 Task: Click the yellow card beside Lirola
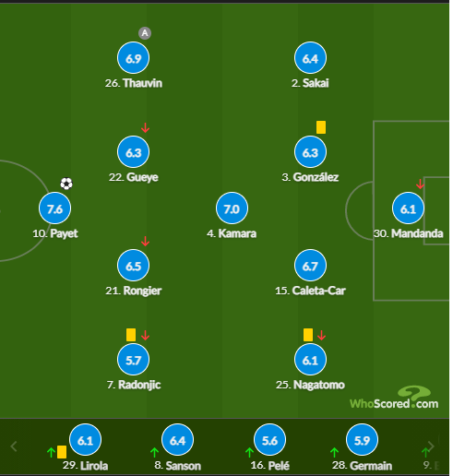click(x=62, y=452)
